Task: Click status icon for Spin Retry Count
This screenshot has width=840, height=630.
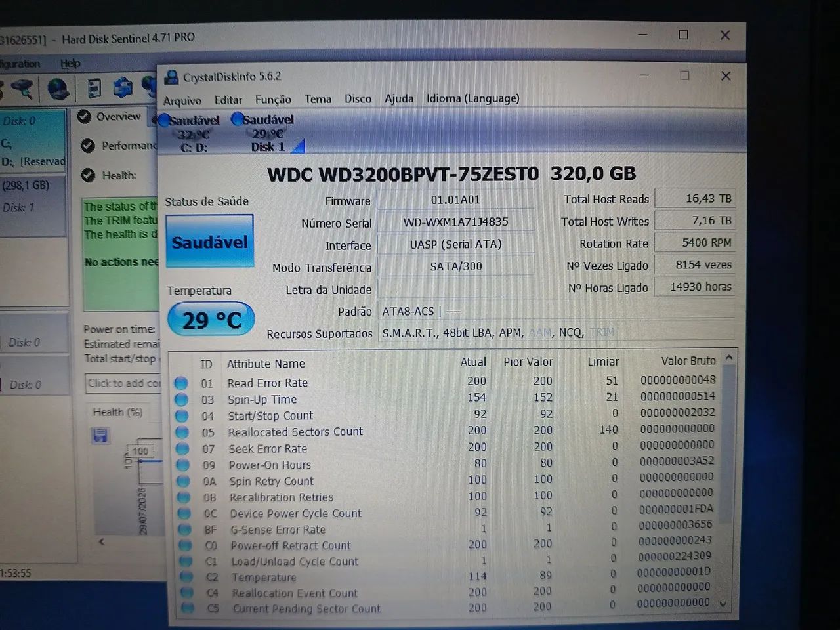Action: pos(184,482)
